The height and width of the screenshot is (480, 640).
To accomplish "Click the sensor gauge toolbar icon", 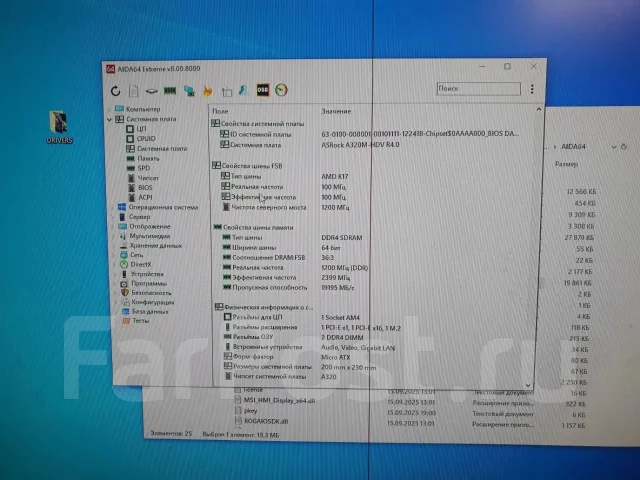I will [281, 90].
